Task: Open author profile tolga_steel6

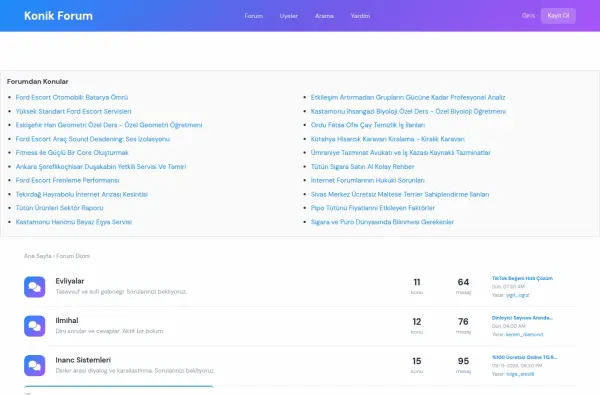Action: pos(520,374)
